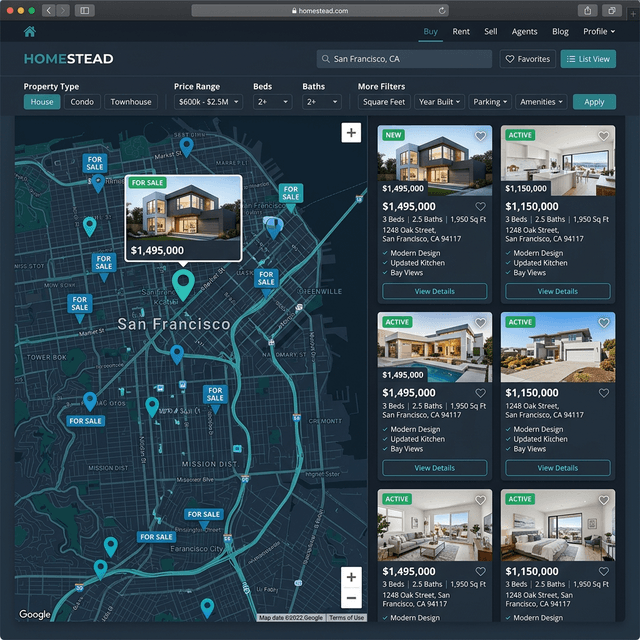Select the House property type

(42, 102)
